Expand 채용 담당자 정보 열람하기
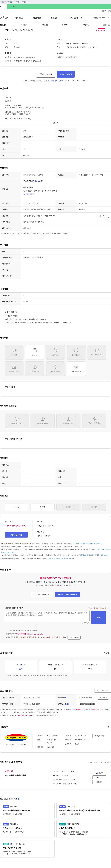The image size is (111, 868). (x=67, y=594)
